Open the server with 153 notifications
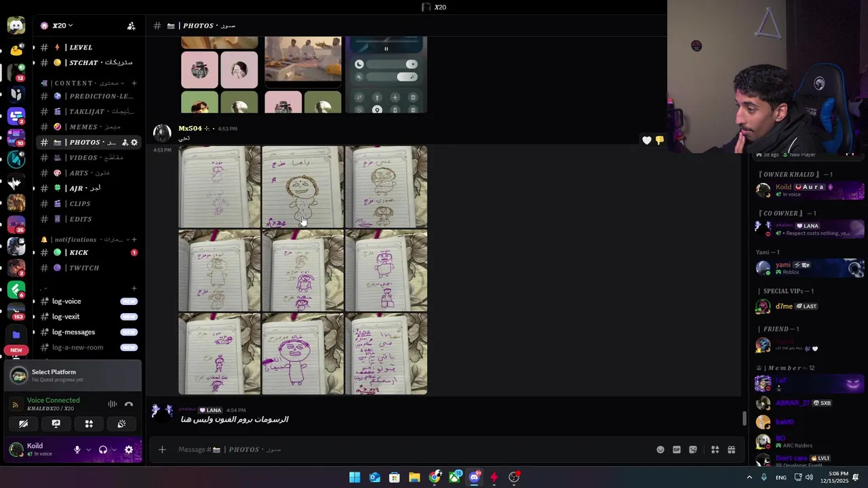868x488 pixels. [x=16, y=312]
